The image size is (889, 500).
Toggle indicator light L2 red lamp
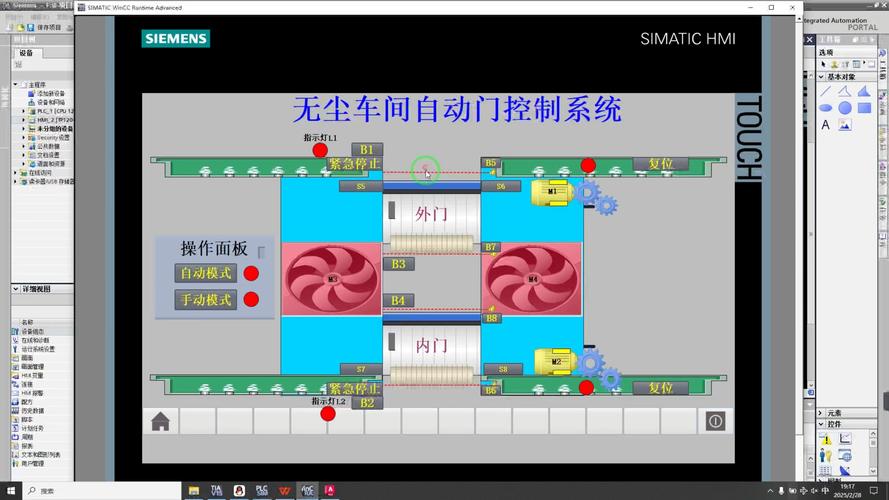[x=328, y=414]
